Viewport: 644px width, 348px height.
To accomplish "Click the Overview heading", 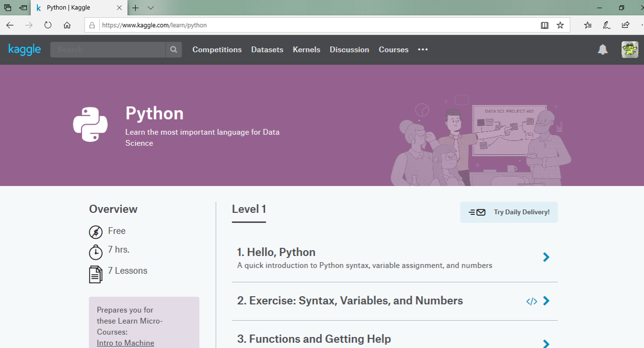I will [x=113, y=209].
